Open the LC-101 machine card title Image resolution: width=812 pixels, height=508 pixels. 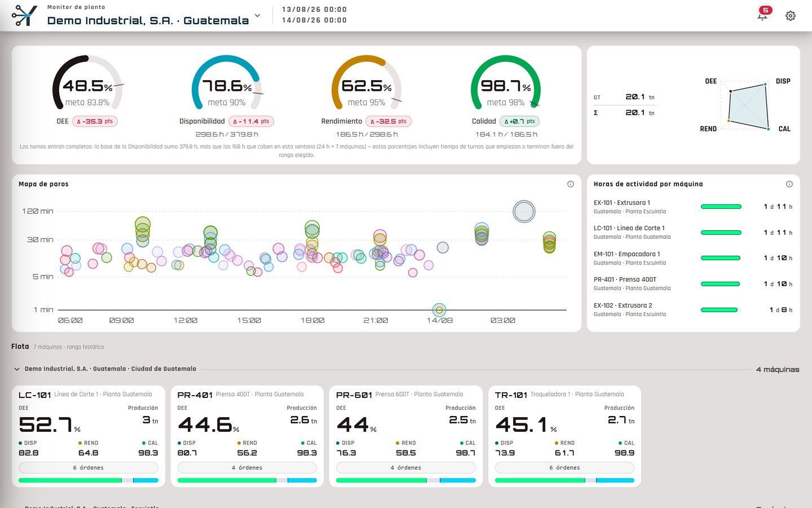point(35,395)
